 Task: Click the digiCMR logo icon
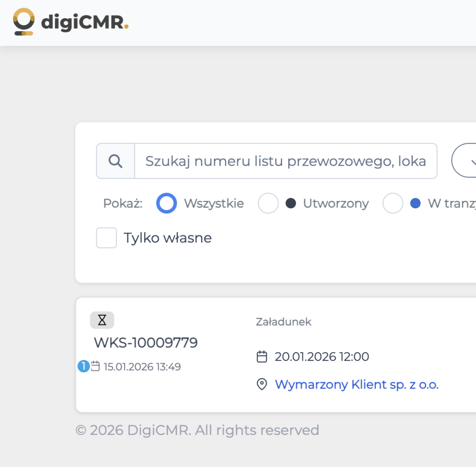pos(24,21)
